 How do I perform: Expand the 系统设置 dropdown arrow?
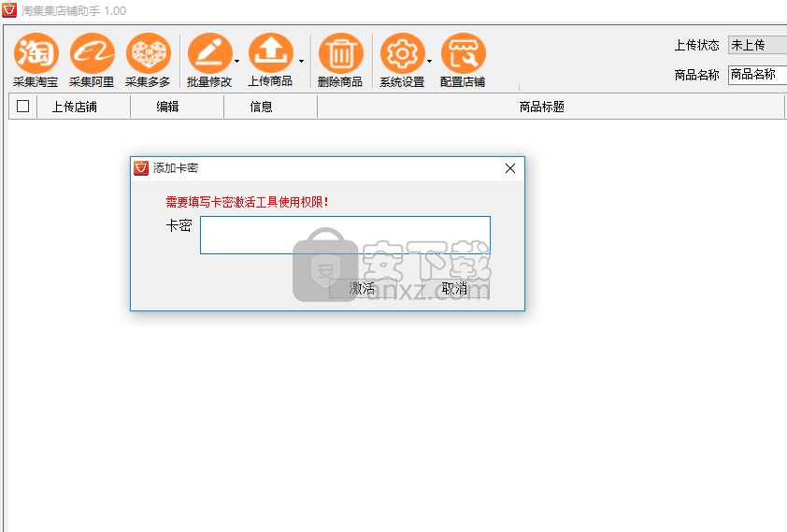[429, 61]
